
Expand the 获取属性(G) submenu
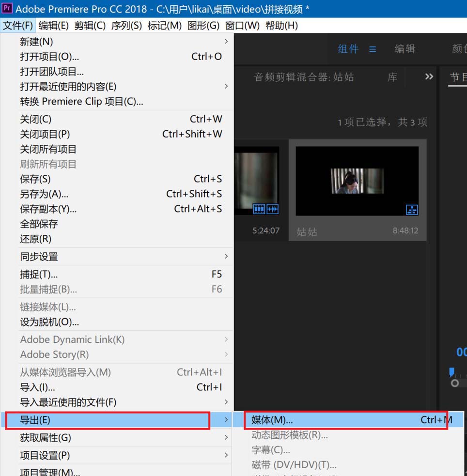click(x=117, y=437)
